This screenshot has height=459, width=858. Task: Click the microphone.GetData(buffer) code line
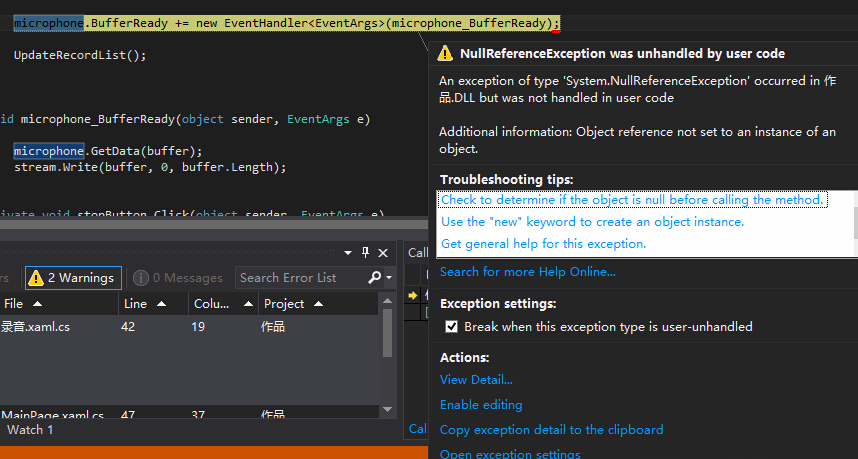(108, 151)
